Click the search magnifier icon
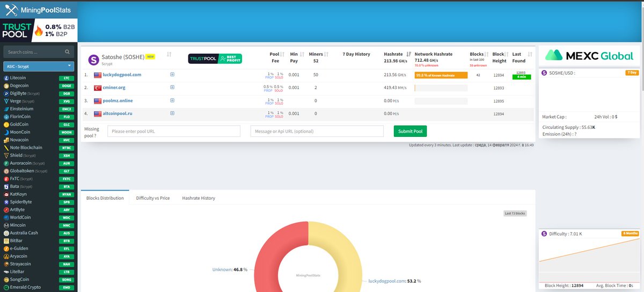644x292 pixels. coord(67,52)
